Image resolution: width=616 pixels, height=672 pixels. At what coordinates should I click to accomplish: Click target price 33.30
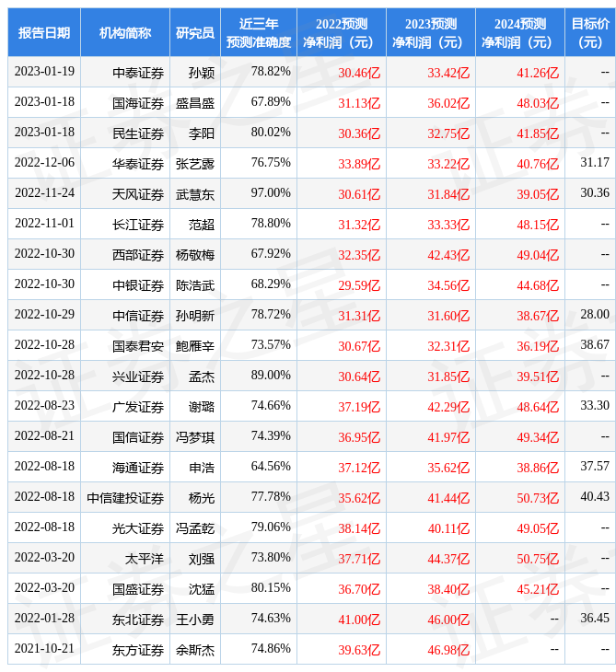(x=595, y=405)
